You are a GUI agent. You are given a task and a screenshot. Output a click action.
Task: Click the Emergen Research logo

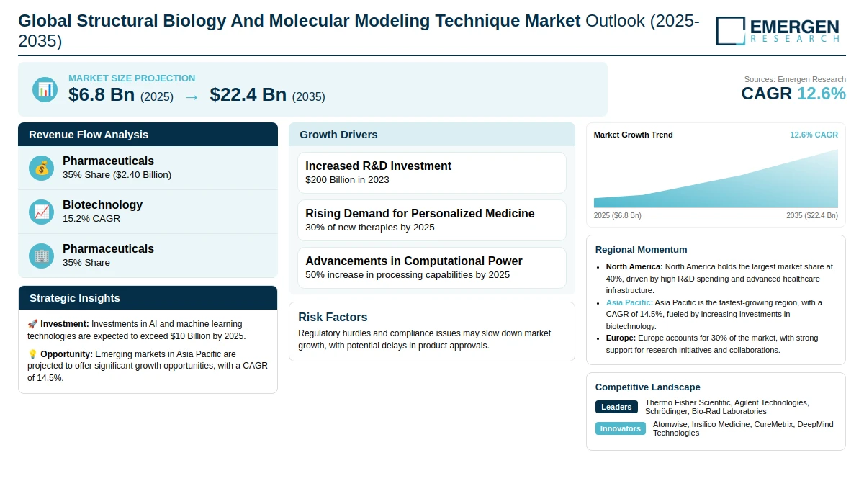778,31
